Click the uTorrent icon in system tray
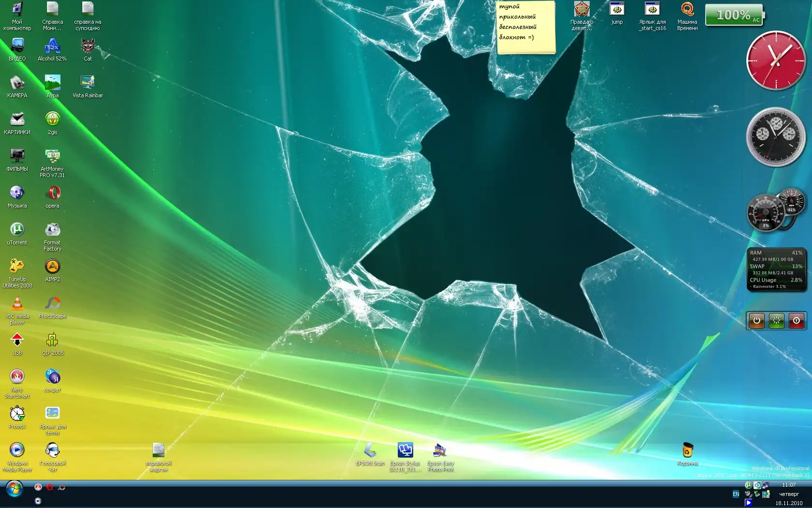The width and height of the screenshot is (812, 508). coord(748,485)
